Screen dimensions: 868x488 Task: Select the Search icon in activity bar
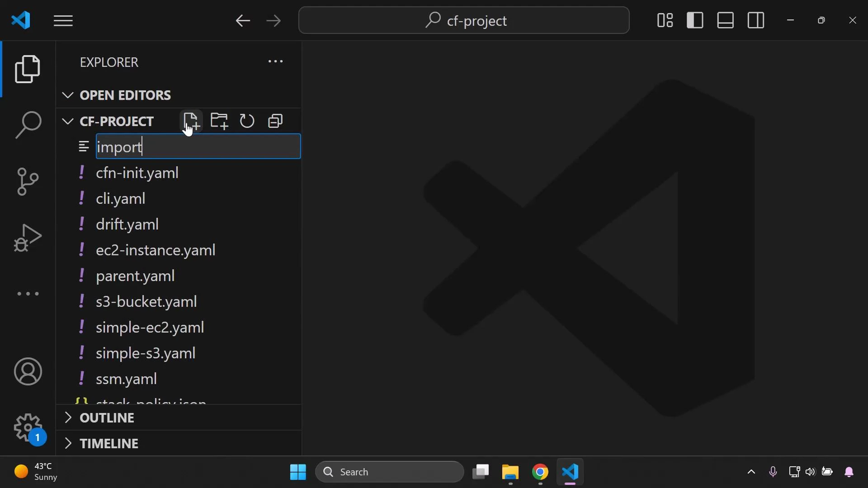click(28, 124)
